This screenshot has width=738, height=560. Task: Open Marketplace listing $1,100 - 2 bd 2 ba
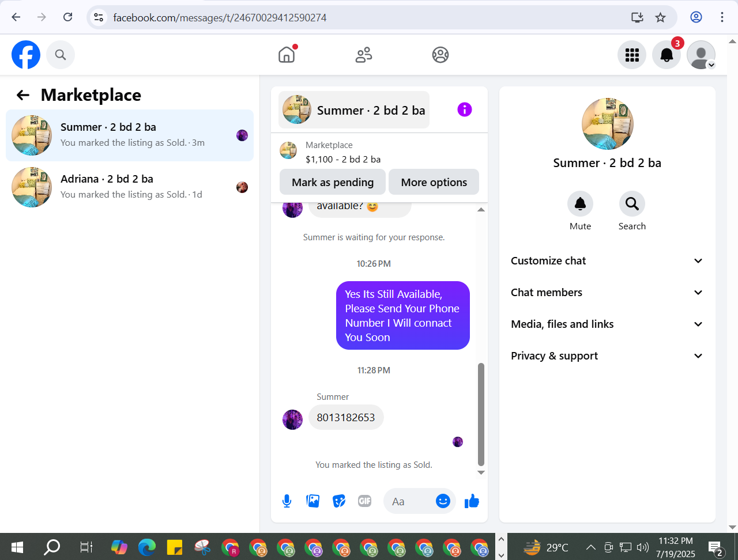[x=343, y=159]
